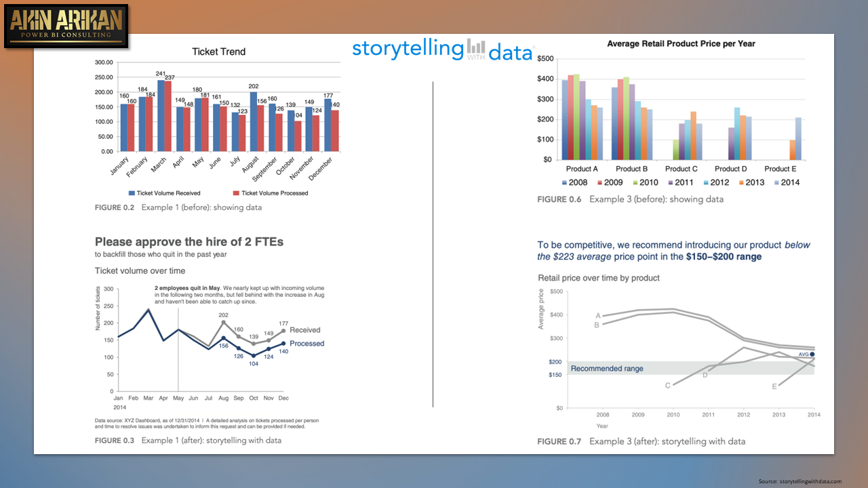Click the 2008 legend swatch in retail price chart
This screenshot has width=868, height=488.
click(x=566, y=182)
